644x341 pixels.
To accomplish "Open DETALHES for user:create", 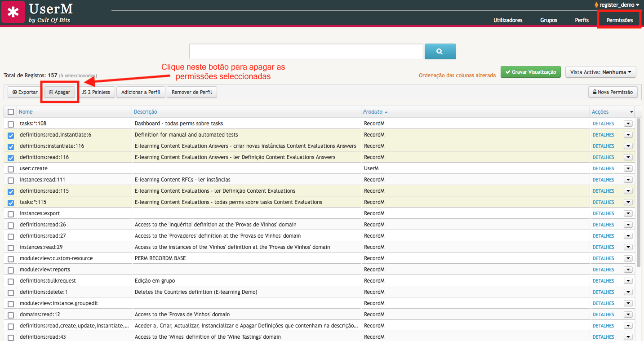I will pos(603,168).
